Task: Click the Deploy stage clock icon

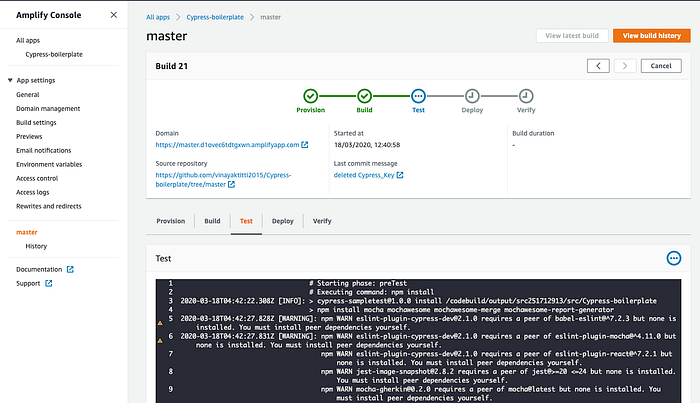Action: coord(472,96)
